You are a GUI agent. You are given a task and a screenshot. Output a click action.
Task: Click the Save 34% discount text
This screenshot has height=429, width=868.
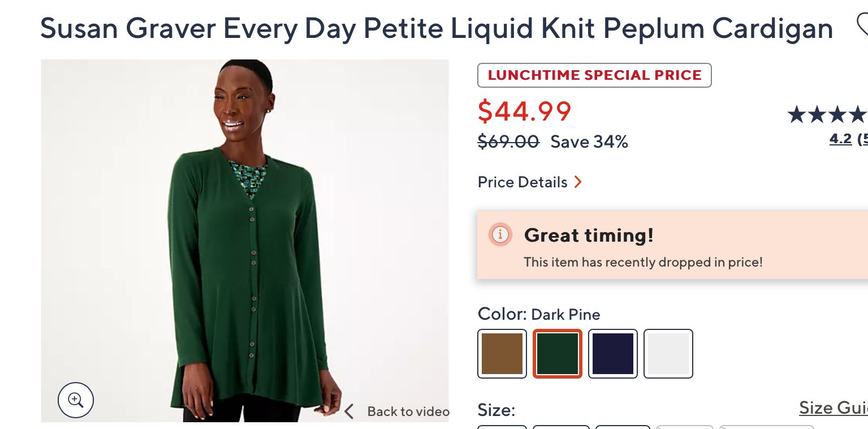589,141
